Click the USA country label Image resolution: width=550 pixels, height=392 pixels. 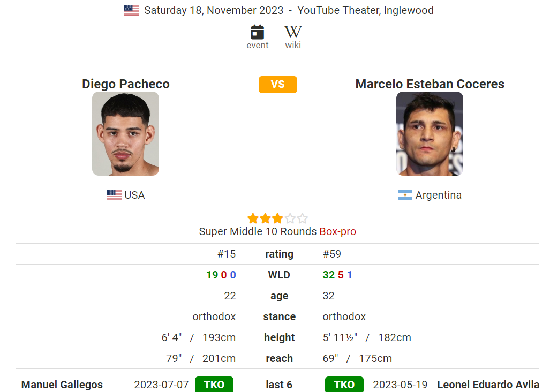pos(135,195)
